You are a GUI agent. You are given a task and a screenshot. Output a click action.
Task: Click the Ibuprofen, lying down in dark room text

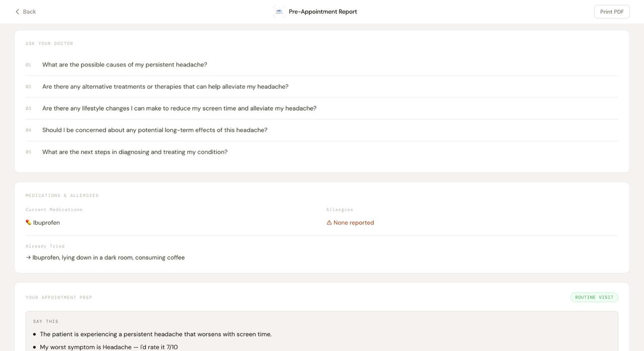click(x=109, y=257)
